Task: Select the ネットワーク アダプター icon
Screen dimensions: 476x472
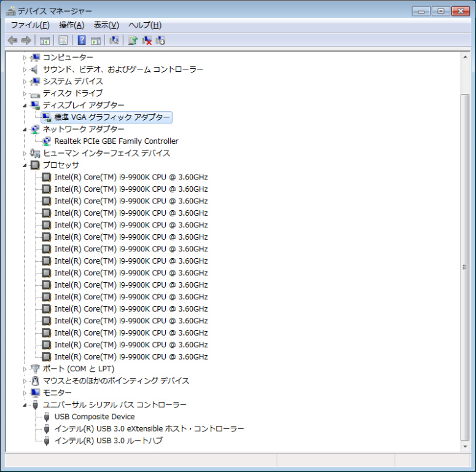Action: [x=35, y=130]
